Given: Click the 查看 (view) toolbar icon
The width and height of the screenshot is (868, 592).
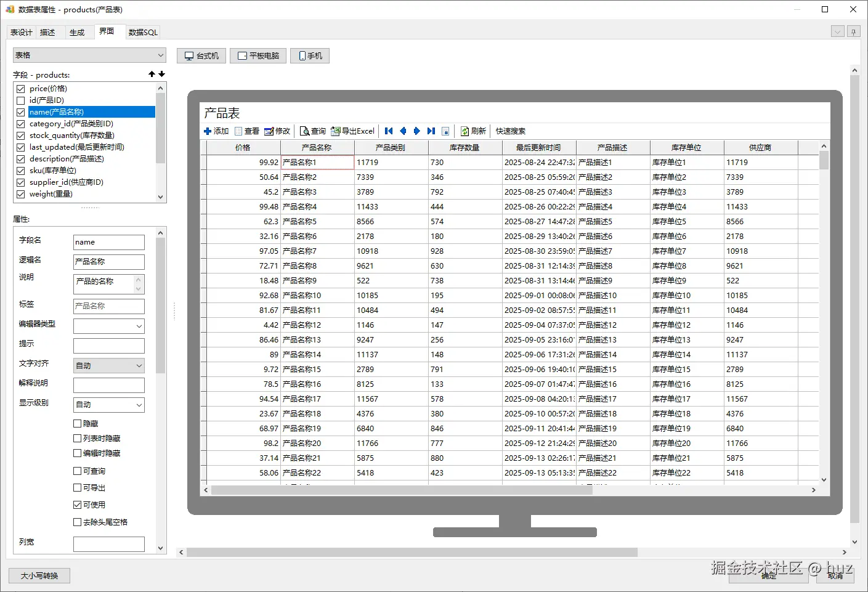Looking at the screenshot, I should (238, 131).
